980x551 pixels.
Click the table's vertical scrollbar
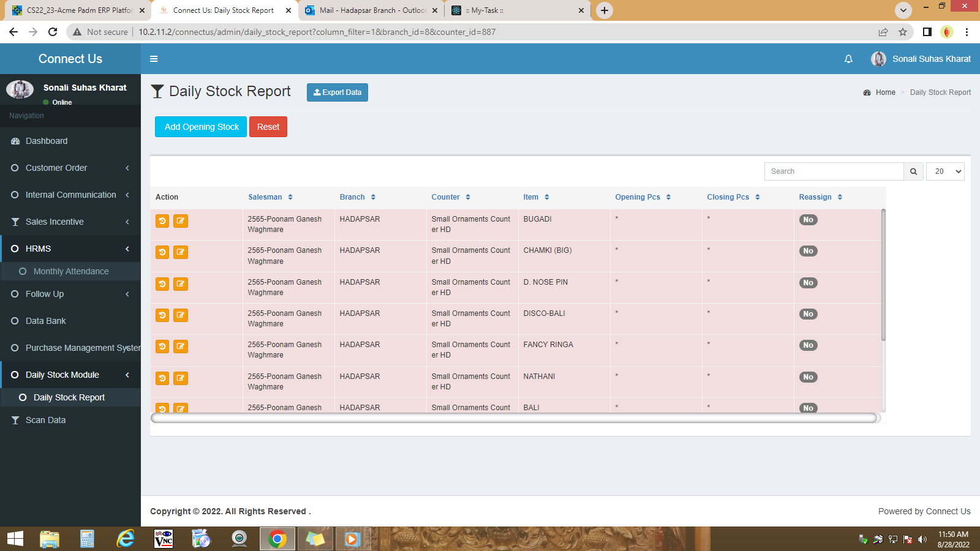[883, 275]
